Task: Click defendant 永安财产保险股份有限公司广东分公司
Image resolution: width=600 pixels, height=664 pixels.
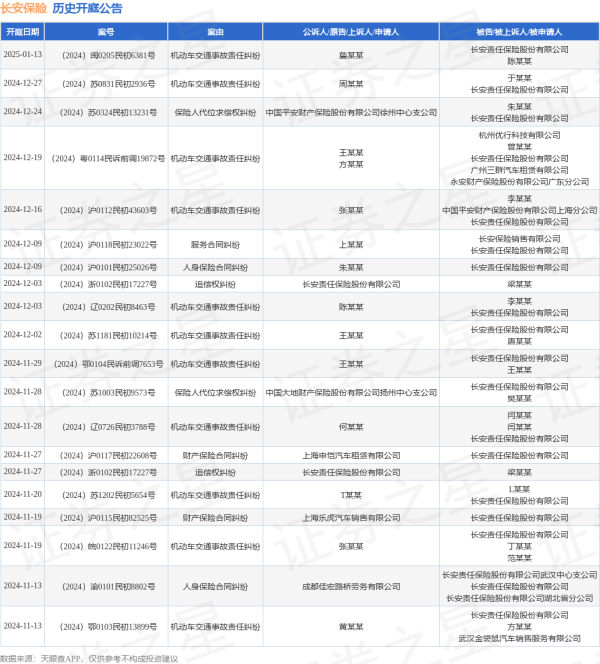Action: (x=519, y=182)
